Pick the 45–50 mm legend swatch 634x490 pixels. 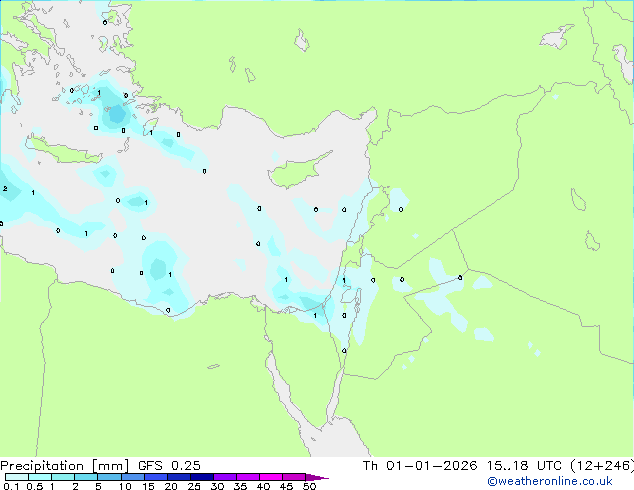[x=294, y=477]
